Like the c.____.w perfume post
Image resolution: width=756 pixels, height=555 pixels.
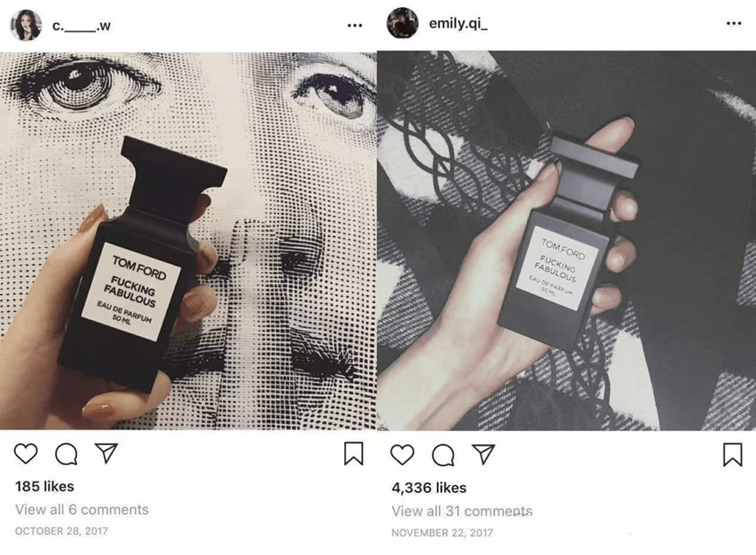[25, 454]
